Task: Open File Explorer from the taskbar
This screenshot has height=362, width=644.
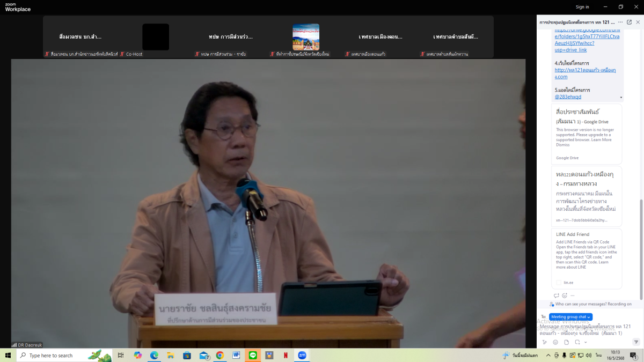Action: click(171, 355)
